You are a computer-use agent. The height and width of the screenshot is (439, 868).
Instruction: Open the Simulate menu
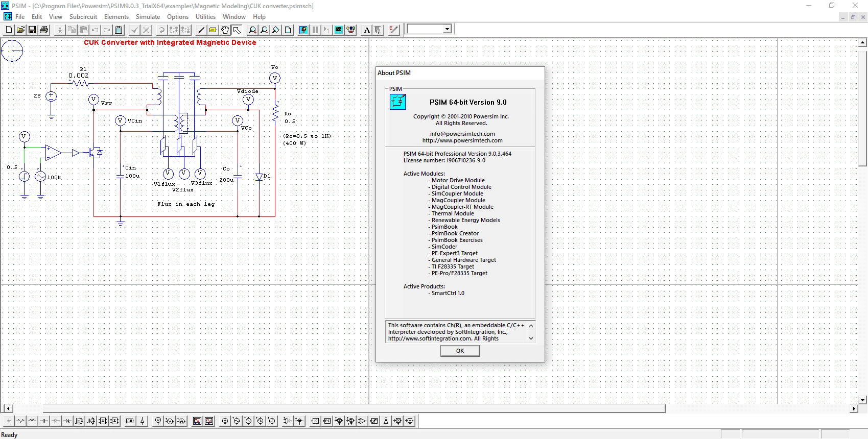click(x=148, y=17)
